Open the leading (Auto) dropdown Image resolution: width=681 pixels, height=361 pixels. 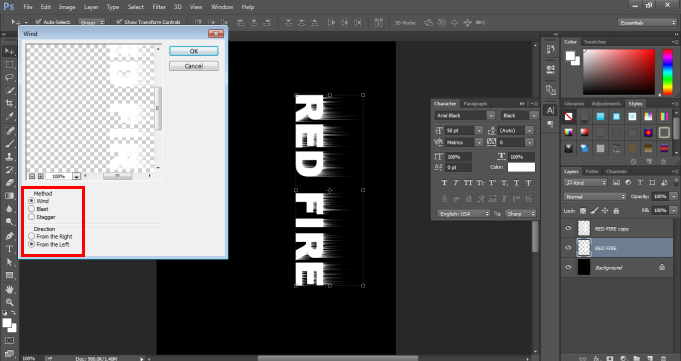[x=529, y=130]
